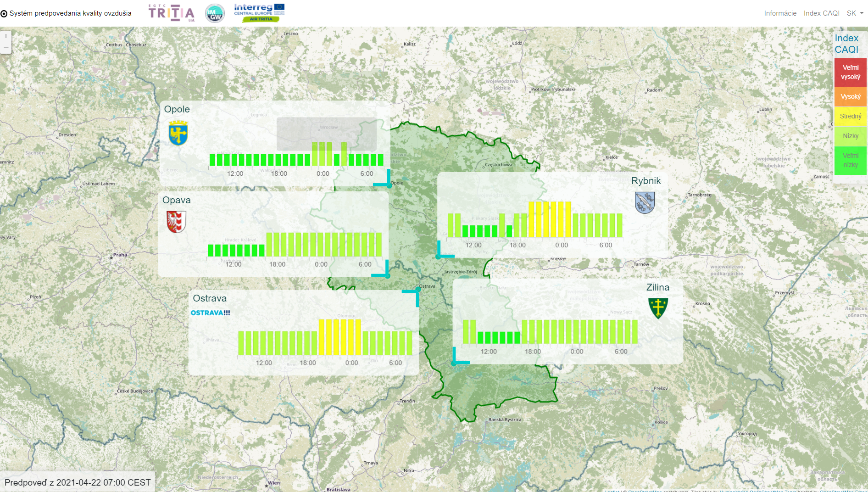Click the Rybnik forecast card title
The image size is (868, 492).
[646, 181]
